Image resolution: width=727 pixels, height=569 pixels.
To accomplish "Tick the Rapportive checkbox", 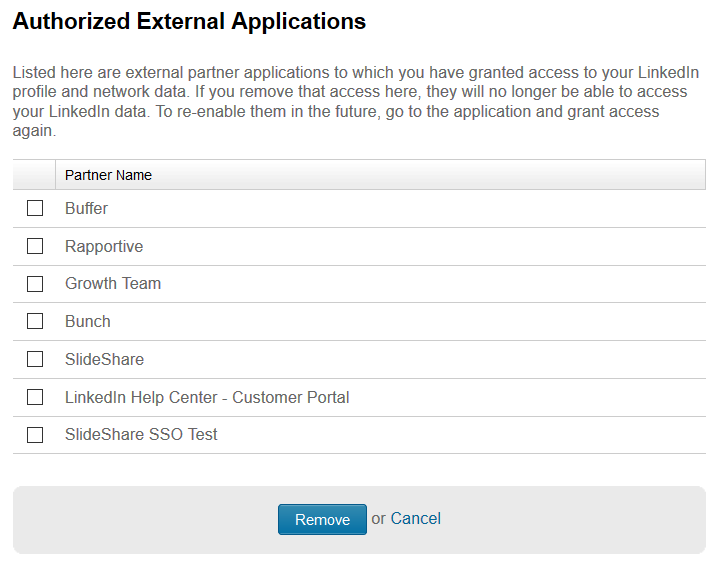I will tap(35, 246).
